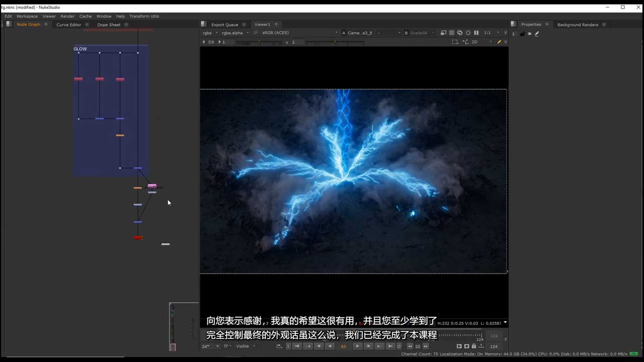The height and width of the screenshot is (362, 644).
Task: Click the current frame number field
Action: click(x=344, y=346)
